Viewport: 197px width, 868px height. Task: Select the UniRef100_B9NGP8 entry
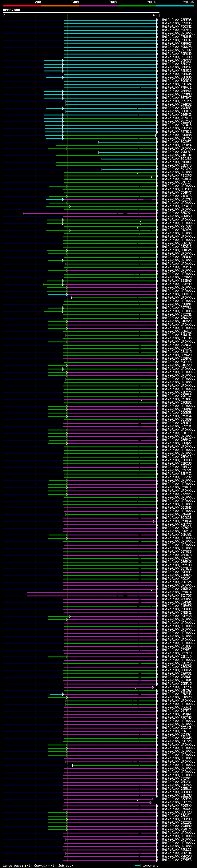[177, 47]
